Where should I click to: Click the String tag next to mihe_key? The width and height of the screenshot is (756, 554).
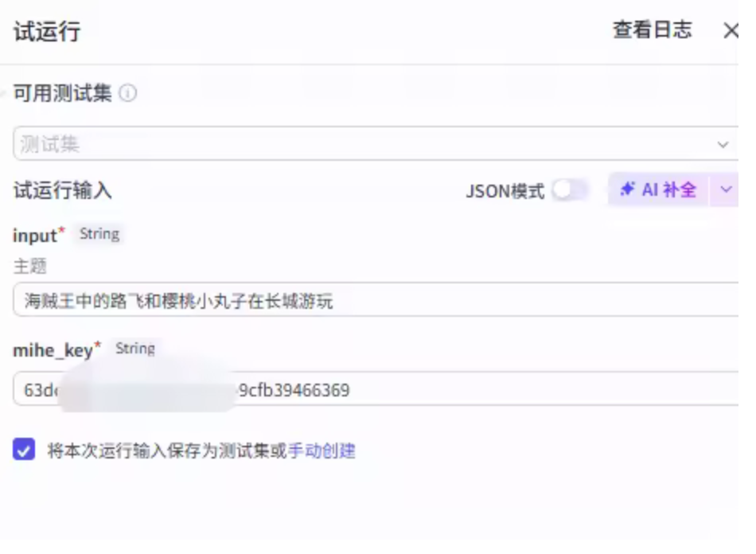point(135,349)
